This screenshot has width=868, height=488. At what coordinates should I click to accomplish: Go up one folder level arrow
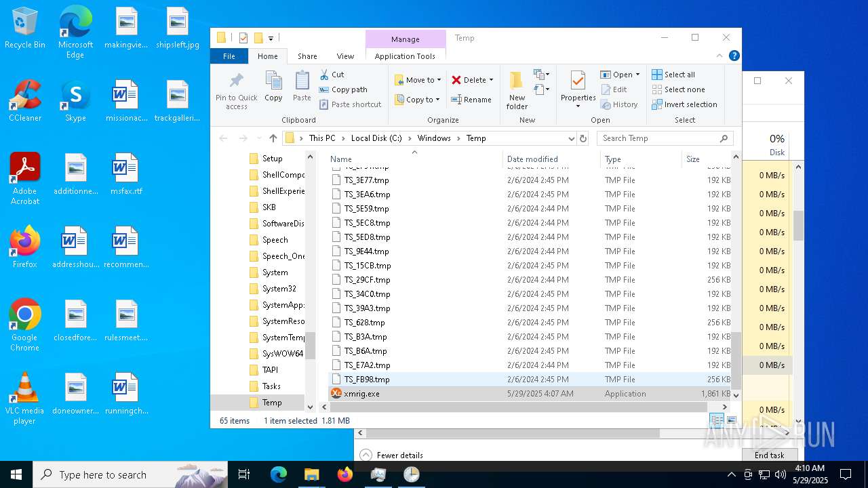click(x=273, y=138)
